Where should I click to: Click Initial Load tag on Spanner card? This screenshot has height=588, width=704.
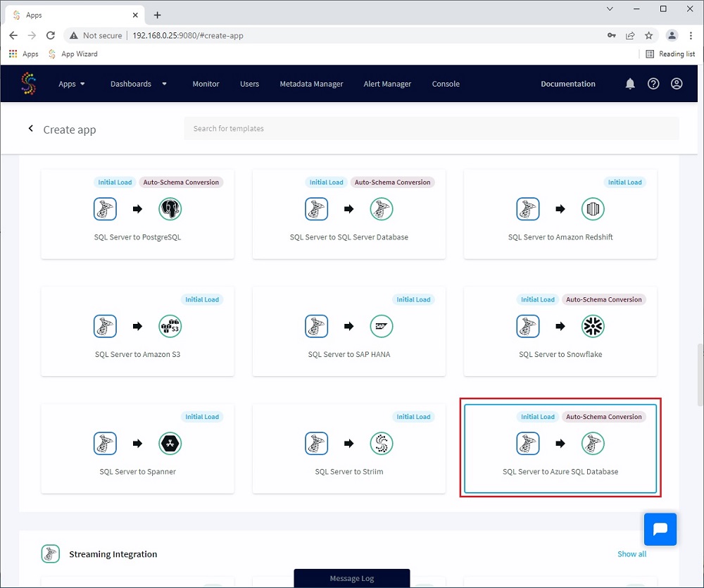202,417
